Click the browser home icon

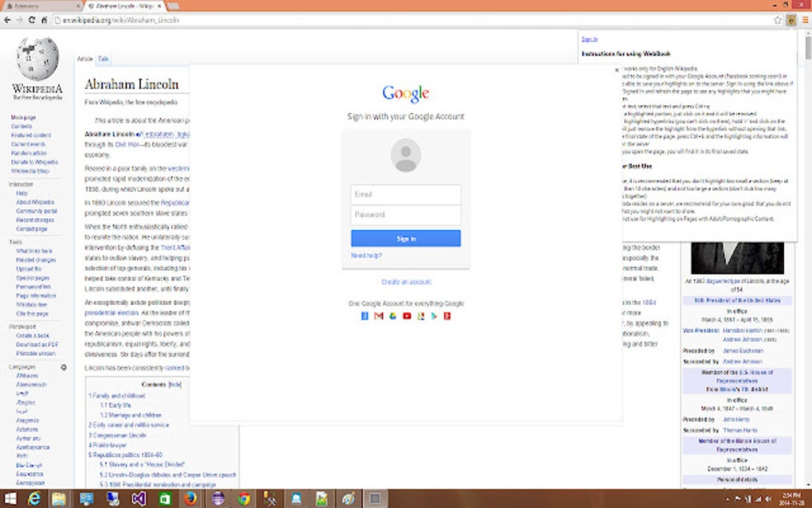[45, 20]
